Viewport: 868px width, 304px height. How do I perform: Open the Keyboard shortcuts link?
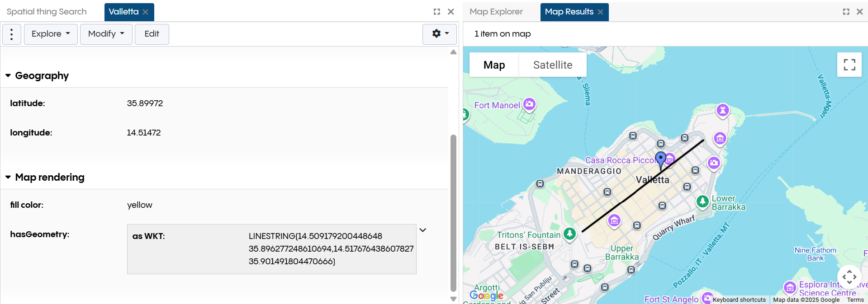pos(739,299)
